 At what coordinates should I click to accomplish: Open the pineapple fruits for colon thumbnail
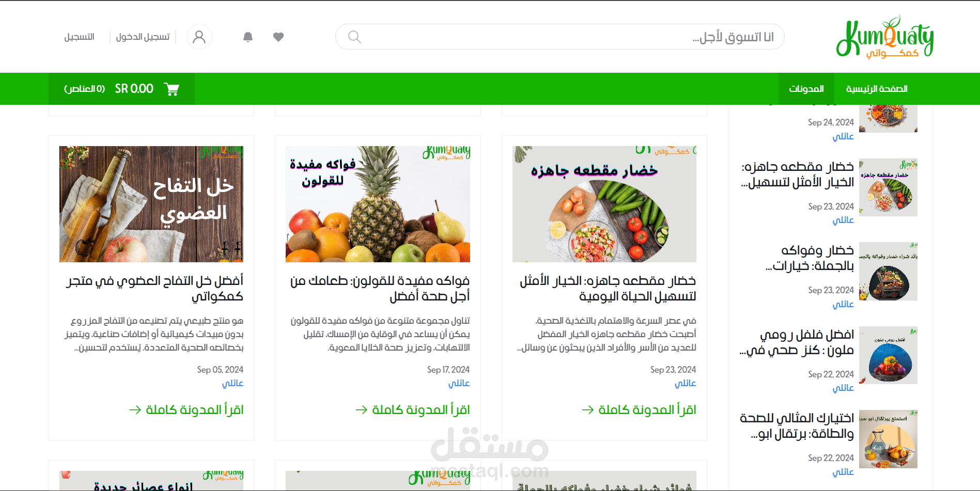[x=378, y=204]
